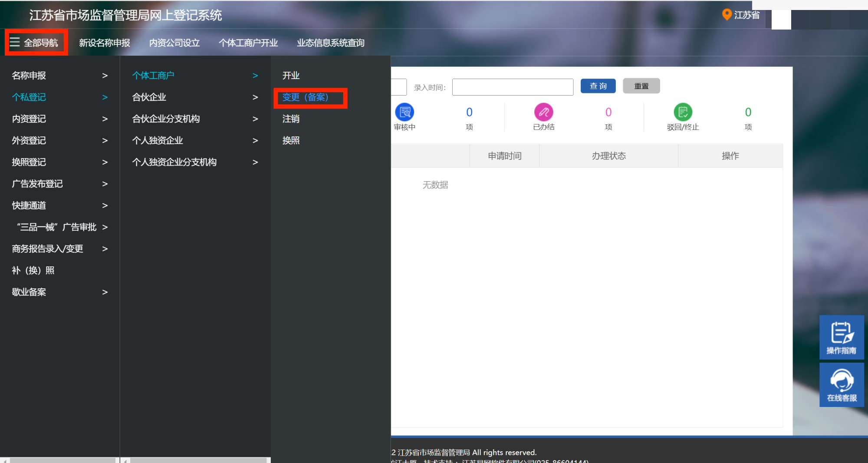The image size is (868, 463).
Task: Click the 全部导航 hamburger menu icon
Action: (x=15, y=42)
